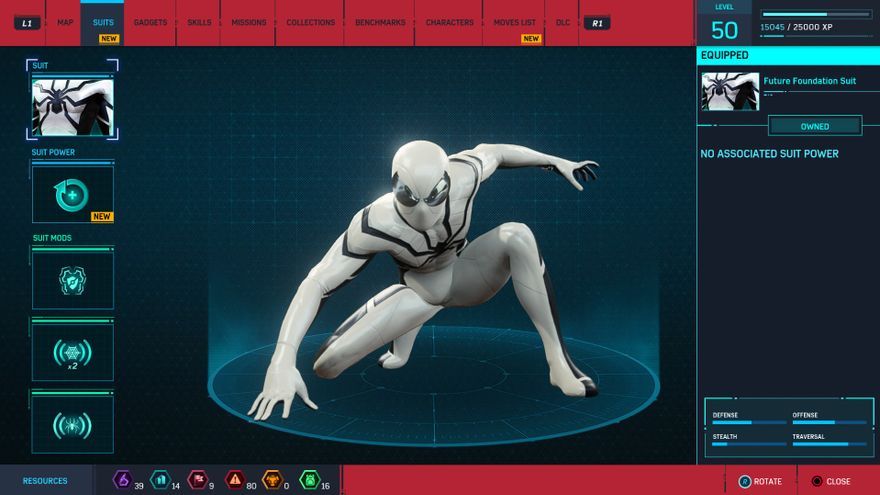Click the XP progress bar
Image resolution: width=880 pixels, height=495 pixels.
point(816,14)
